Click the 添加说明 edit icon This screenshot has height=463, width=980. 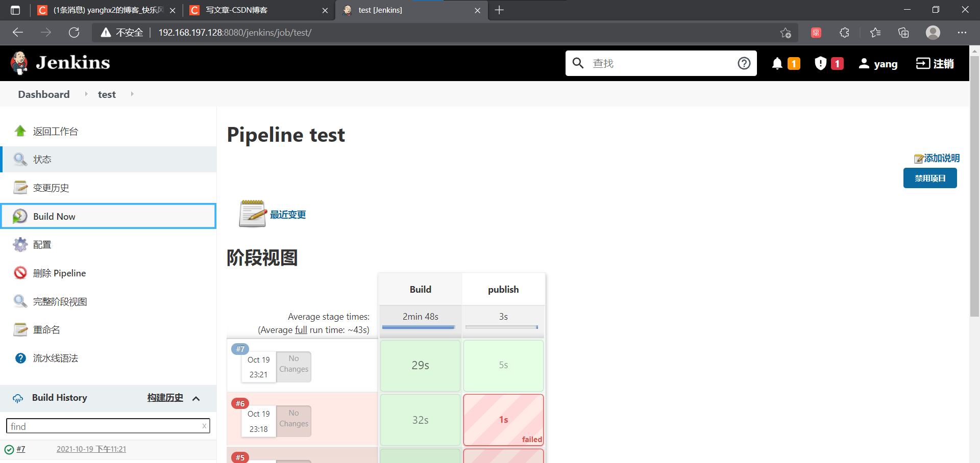click(918, 159)
